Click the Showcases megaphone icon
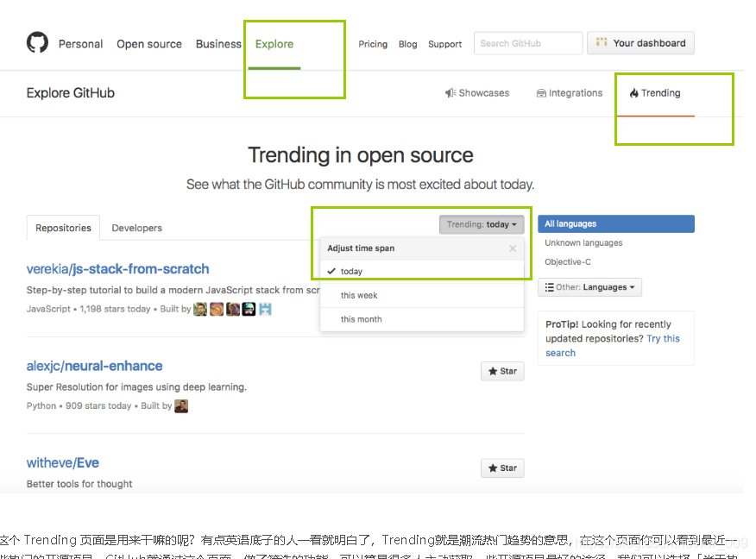The image size is (756, 559). pyautogui.click(x=450, y=93)
